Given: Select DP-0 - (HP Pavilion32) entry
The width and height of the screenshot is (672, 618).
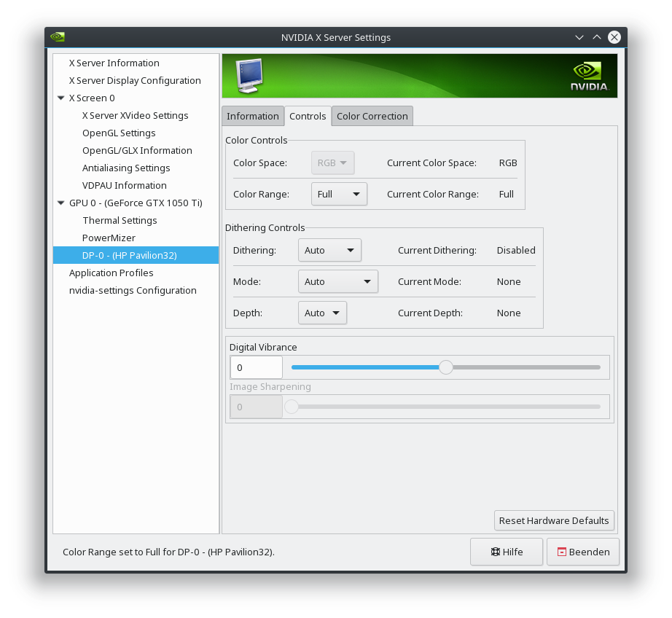Looking at the screenshot, I should click(x=136, y=255).
